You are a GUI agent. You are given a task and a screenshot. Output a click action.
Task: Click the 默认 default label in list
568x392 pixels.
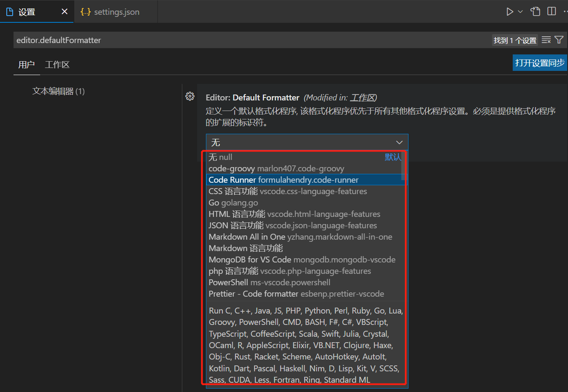pyautogui.click(x=393, y=157)
